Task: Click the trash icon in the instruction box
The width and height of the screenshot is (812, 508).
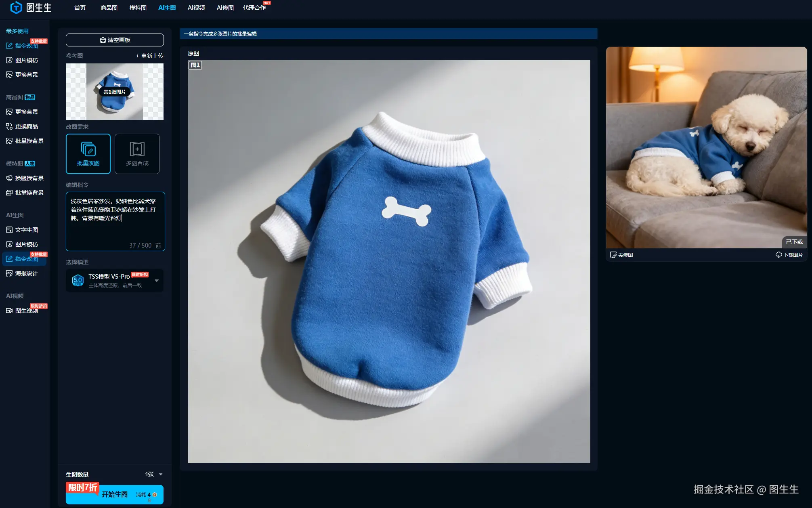Action: click(158, 246)
